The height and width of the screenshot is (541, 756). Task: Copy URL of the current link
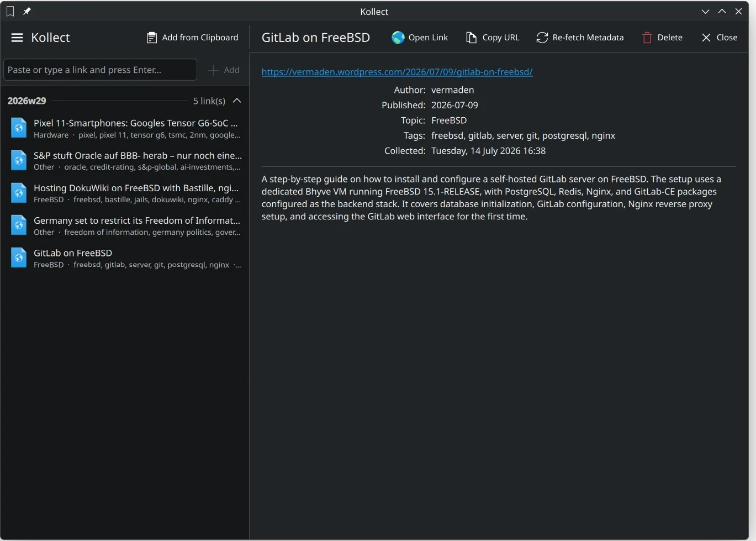493,38
